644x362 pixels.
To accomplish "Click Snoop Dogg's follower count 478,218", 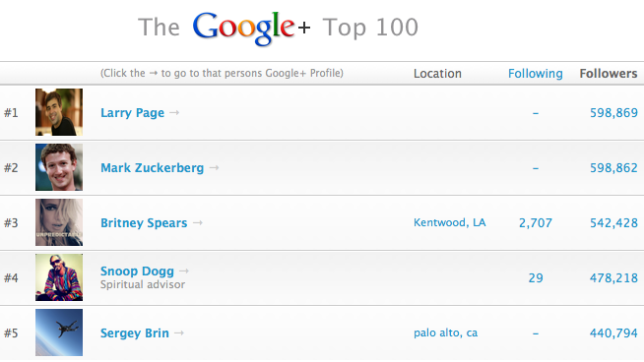I will pos(613,277).
